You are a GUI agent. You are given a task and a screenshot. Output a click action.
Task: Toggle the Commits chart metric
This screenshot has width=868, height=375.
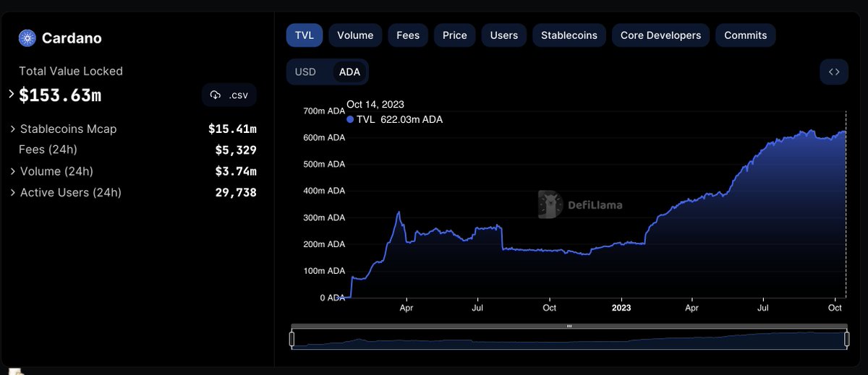point(746,35)
